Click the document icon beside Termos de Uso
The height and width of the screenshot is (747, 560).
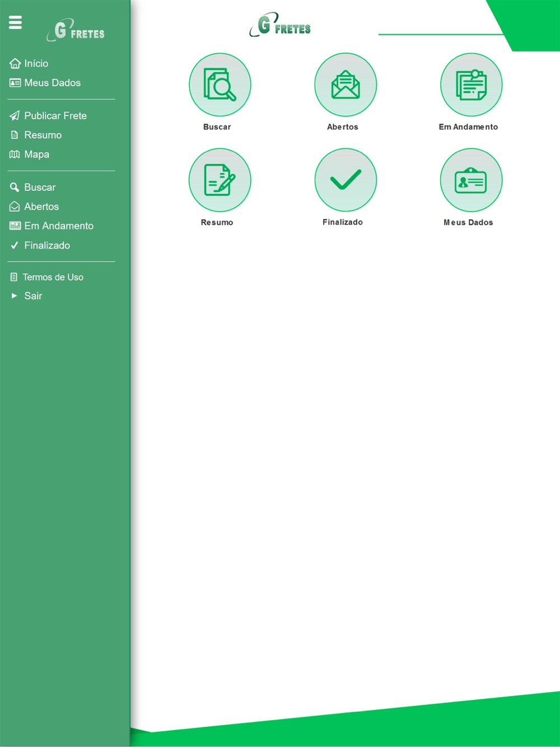pos(14,277)
